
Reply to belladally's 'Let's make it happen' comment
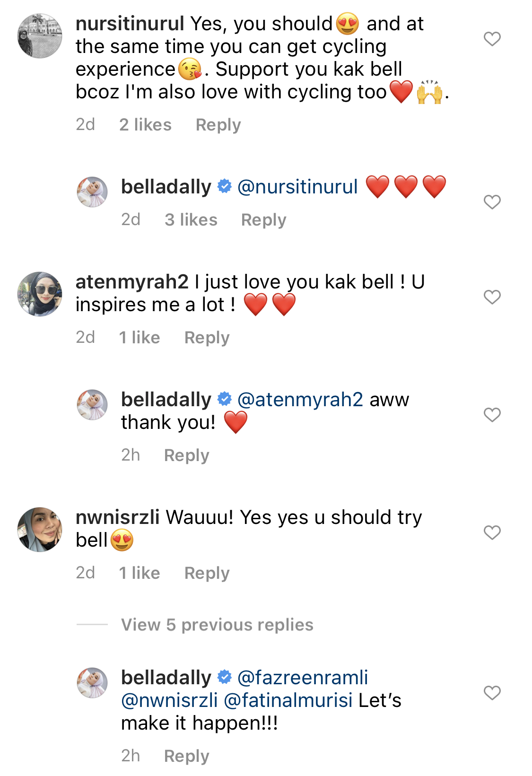(186, 756)
